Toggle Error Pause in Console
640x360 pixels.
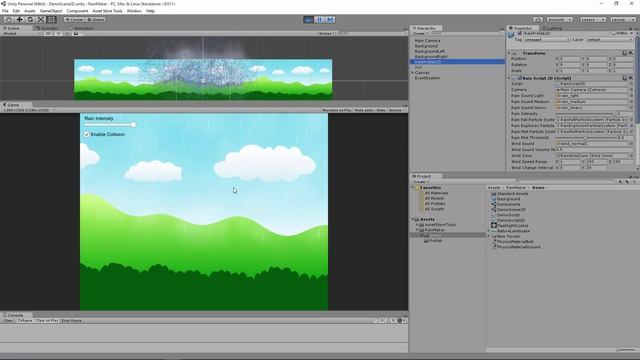point(71,321)
